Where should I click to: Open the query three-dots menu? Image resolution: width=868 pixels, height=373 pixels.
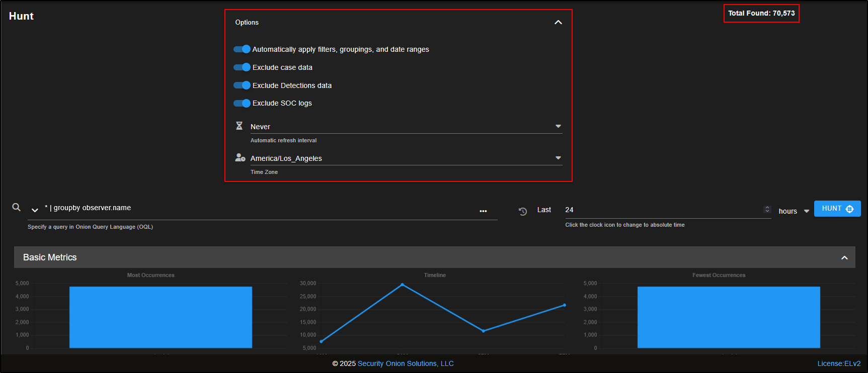pyautogui.click(x=483, y=211)
